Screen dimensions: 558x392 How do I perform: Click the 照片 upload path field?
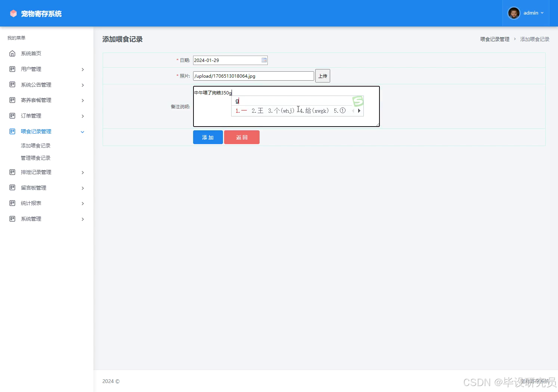(254, 76)
